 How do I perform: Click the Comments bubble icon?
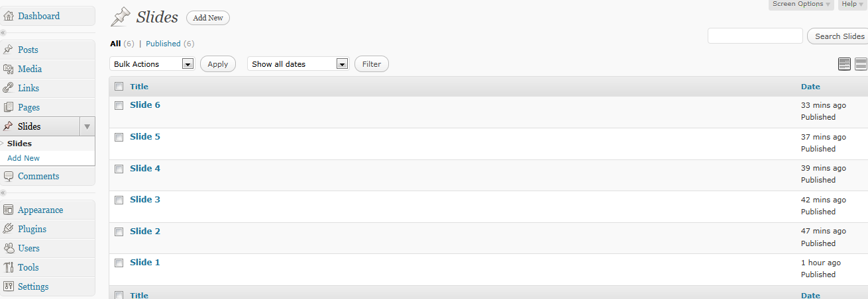tap(8, 176)
